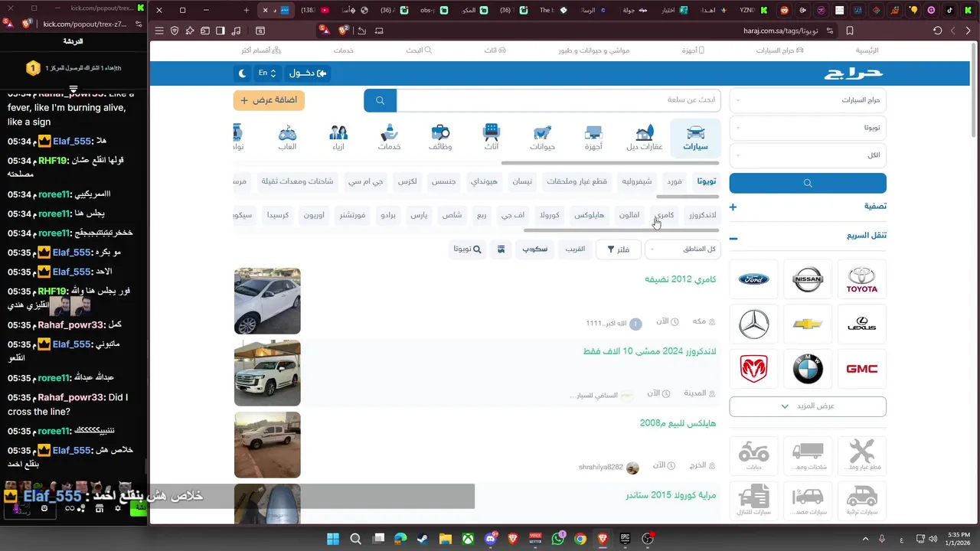Select the سيارات (cars) category icon
Viewport: 980px width, 551px height.
pos(695,138)
